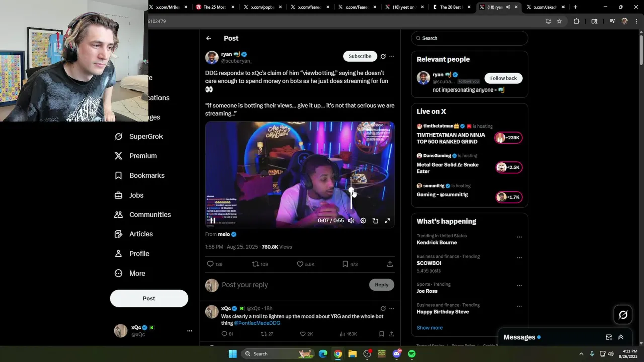Open File Explorer from the taskbar
The height and width of the screenshot is (362, 644).
(x=352, y=354)
